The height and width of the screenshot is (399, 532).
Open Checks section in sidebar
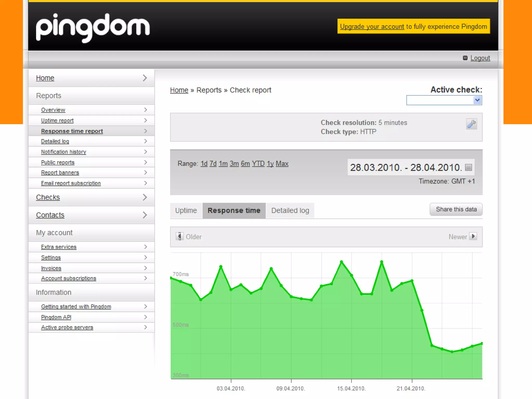click(x=48, y=197)
